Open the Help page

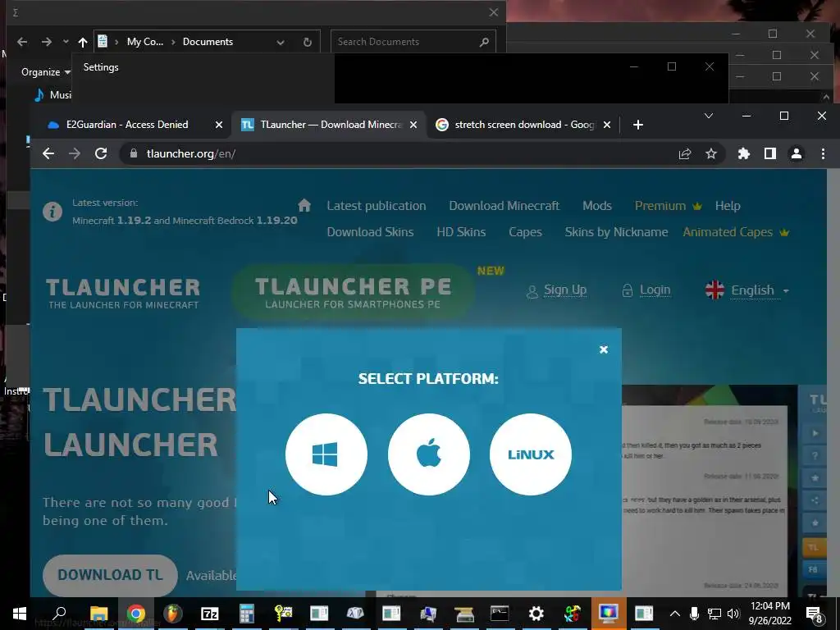(x=728, y=206)
